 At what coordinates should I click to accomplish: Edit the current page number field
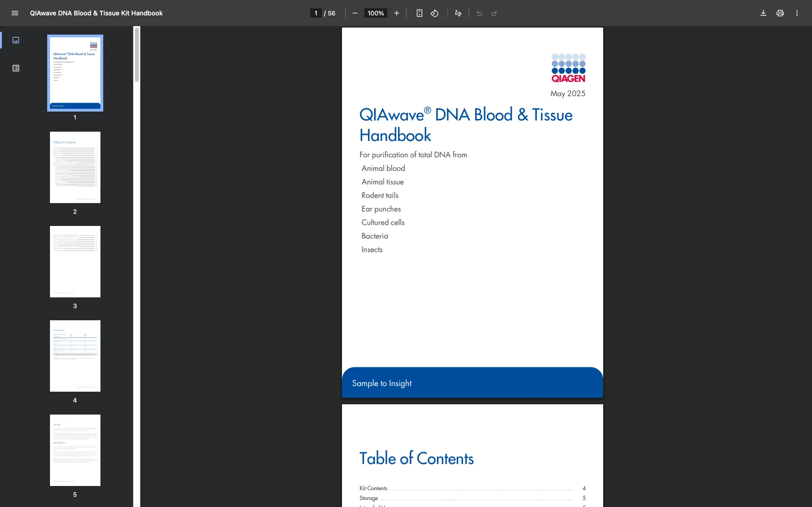point(316,13)
